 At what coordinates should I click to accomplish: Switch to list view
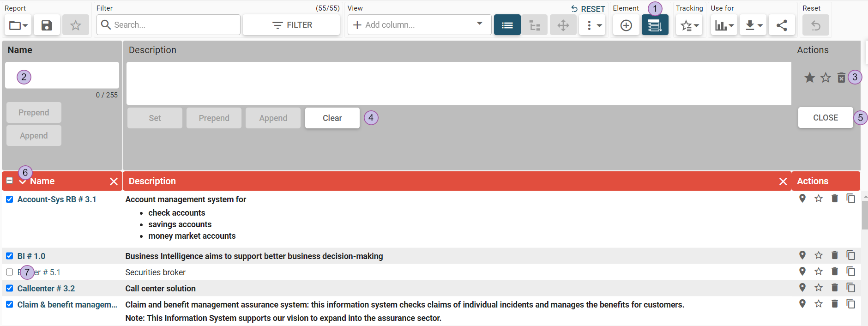[x=507, y=25]
